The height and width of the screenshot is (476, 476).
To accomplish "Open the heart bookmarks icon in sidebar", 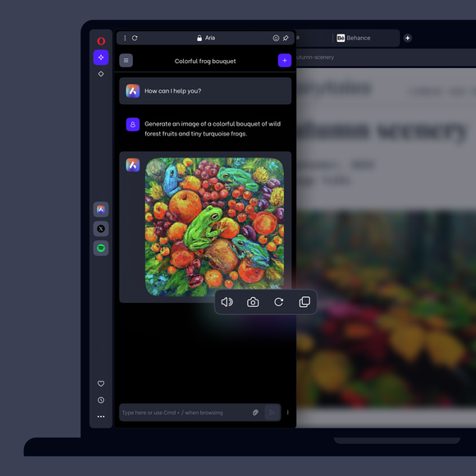I will 101,383.
